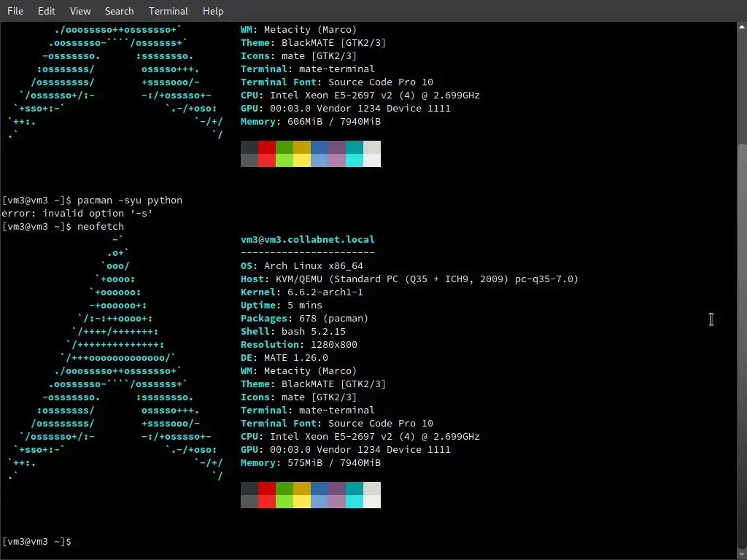Viewport: 747px width, 560px height.
Task: Click the 'Memory: 606MiB / 7940MiB' line
Action: [310, 122]
